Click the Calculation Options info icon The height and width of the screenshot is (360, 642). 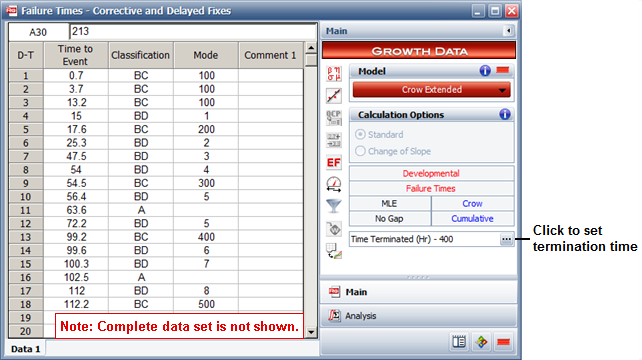coord(505,114)
